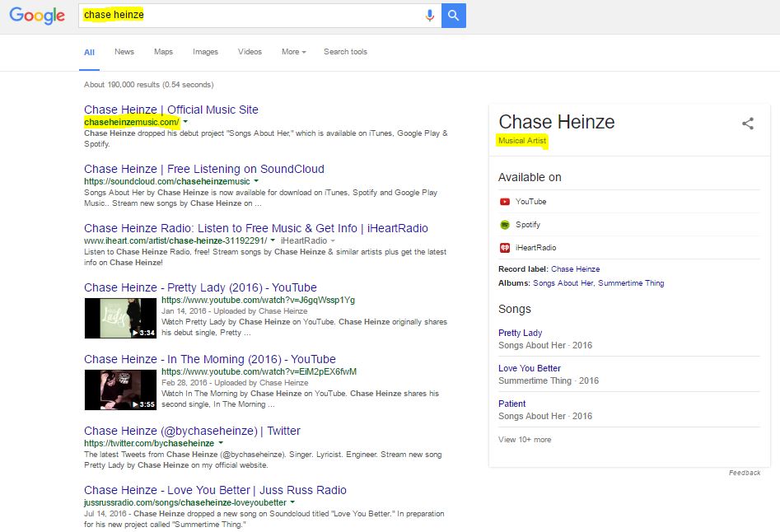Open the Songs About Her album link
This screenshot has width=780, height=532.
pyautogui.click(x=563, y=283)
